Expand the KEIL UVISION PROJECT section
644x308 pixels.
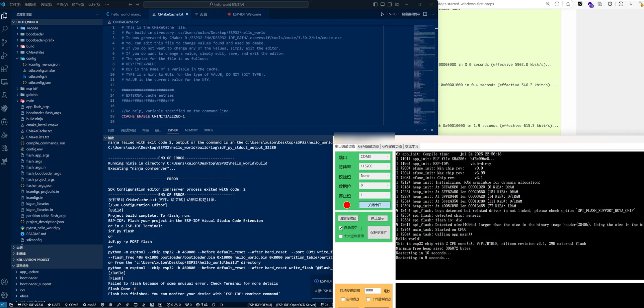pos(33,260)
